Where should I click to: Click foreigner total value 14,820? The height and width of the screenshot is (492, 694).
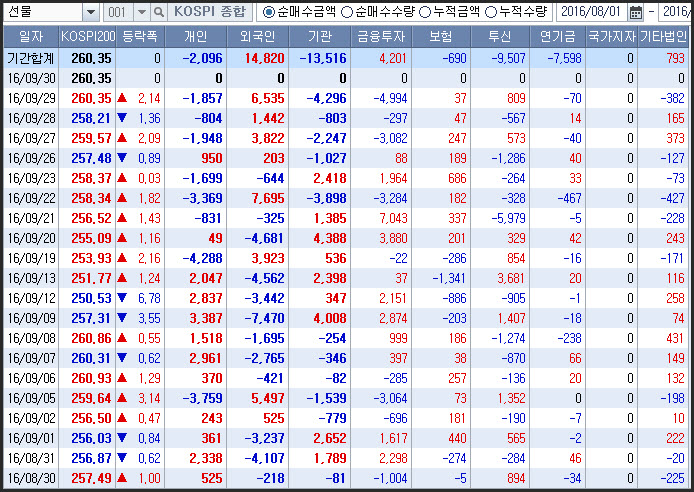click(265, 58)
